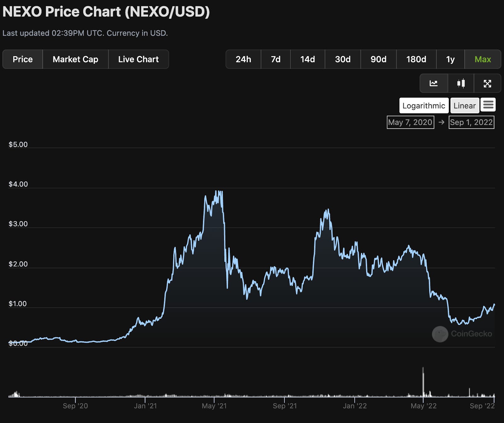Edit start date May 7, 2020
The height and width of the screenshot is (423, 504).
tap(410, 122)
